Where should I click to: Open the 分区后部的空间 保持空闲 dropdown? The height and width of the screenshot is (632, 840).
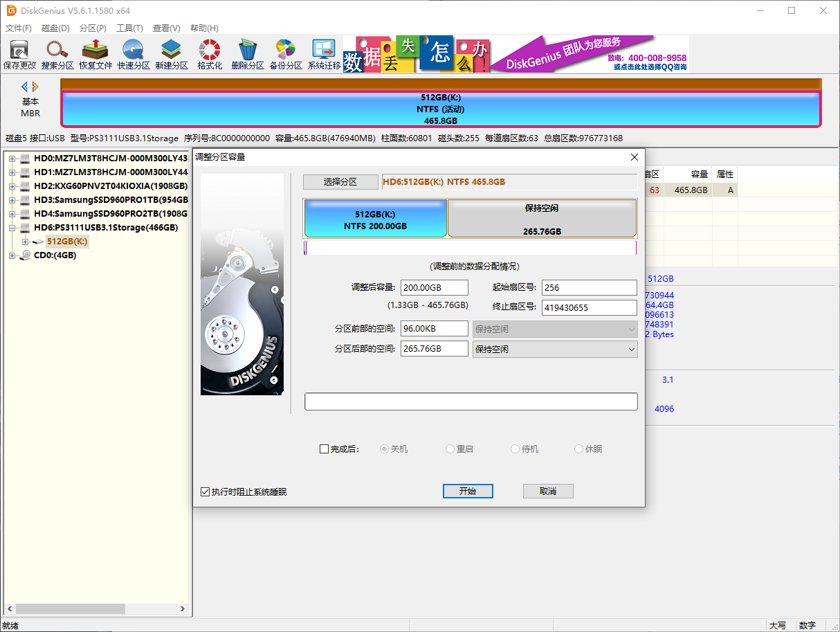[x=554, y=349]
